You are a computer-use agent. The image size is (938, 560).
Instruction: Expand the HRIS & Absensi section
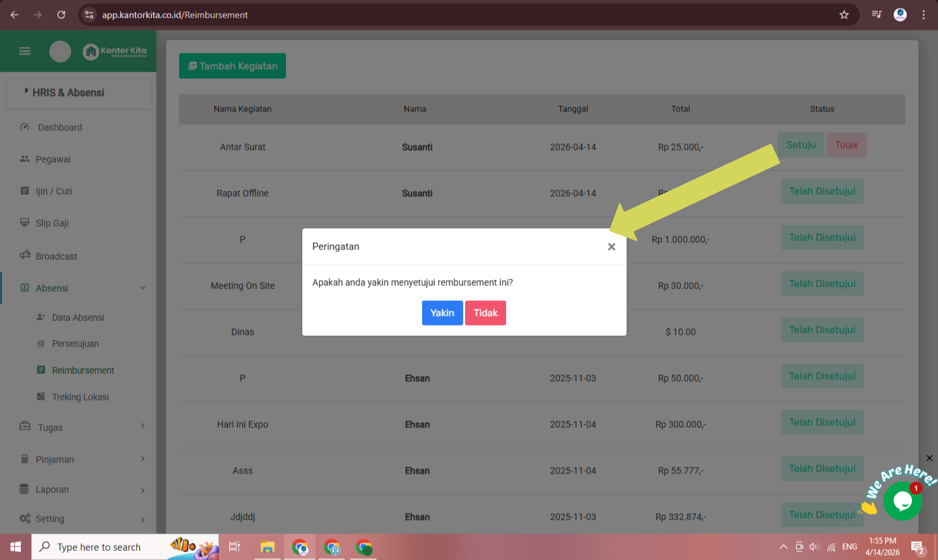point(68,92)
